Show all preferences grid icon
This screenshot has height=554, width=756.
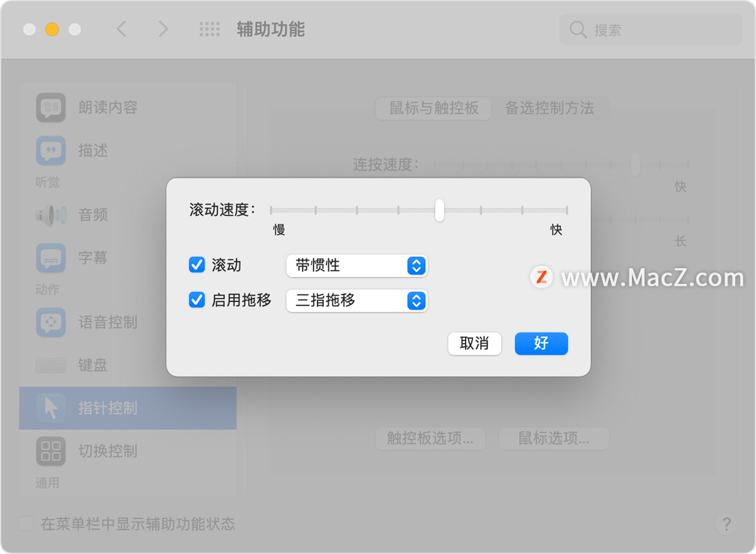(x=210, y=29)
